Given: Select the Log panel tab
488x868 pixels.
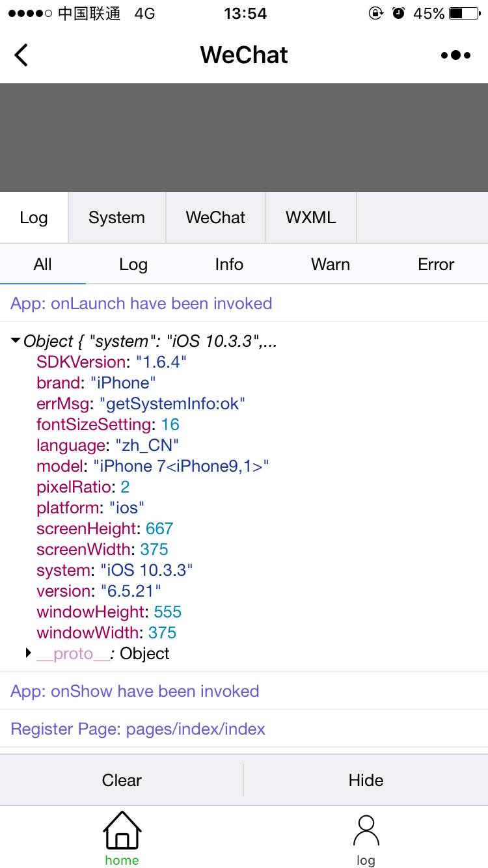Looking at the screenshot, I should coord(34,218).
